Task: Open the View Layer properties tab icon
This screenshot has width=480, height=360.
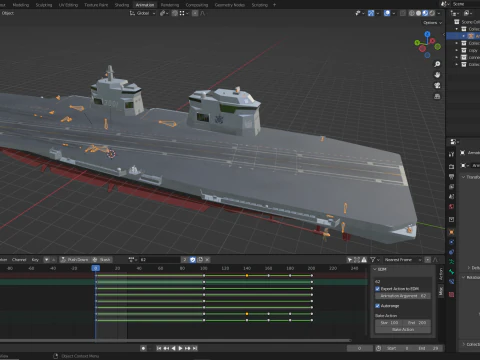Action: pyautogui.click(x=451, y=187)
